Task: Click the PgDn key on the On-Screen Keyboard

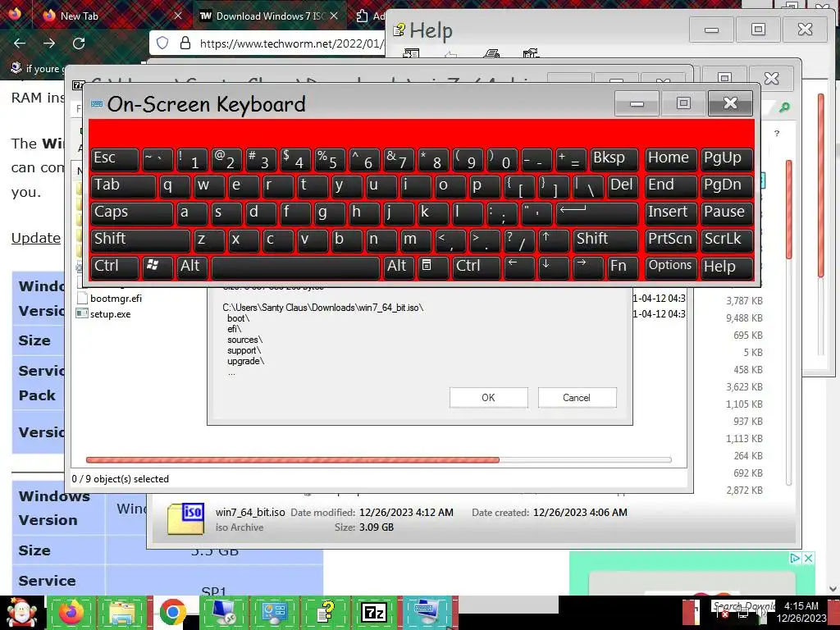Action: click(x=727, y=186)
